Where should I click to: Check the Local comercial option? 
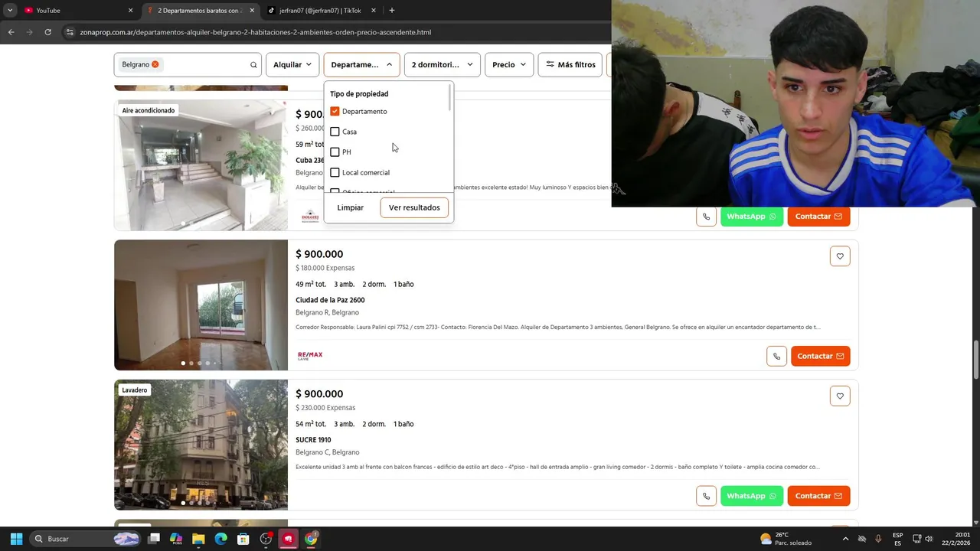(x=335, y=172)
